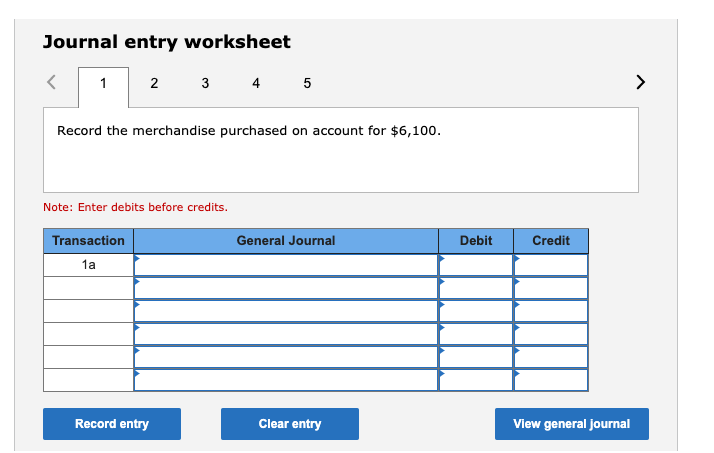Select Credit field in third row
The height and width of the screenshot is (453, 714).
[551, 311]
